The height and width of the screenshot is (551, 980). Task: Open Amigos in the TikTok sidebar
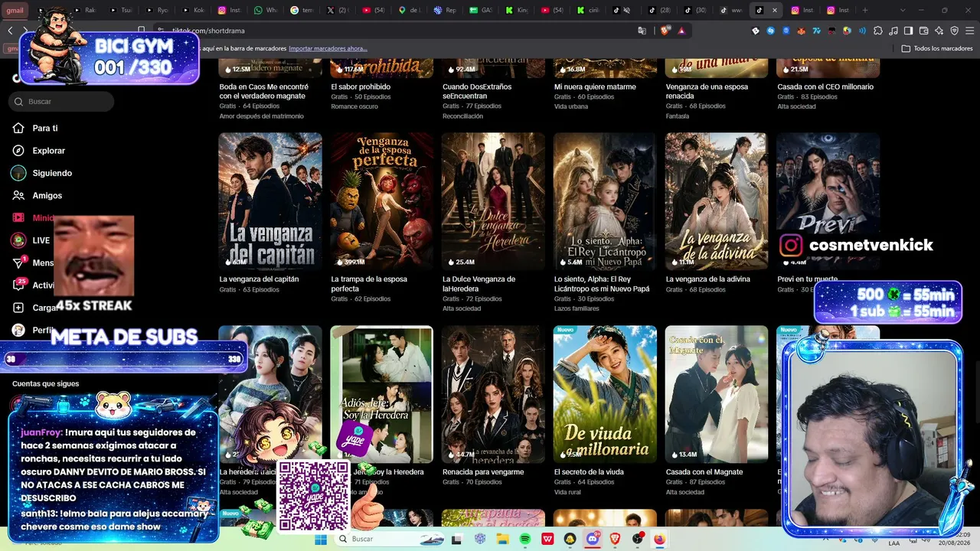47,196
